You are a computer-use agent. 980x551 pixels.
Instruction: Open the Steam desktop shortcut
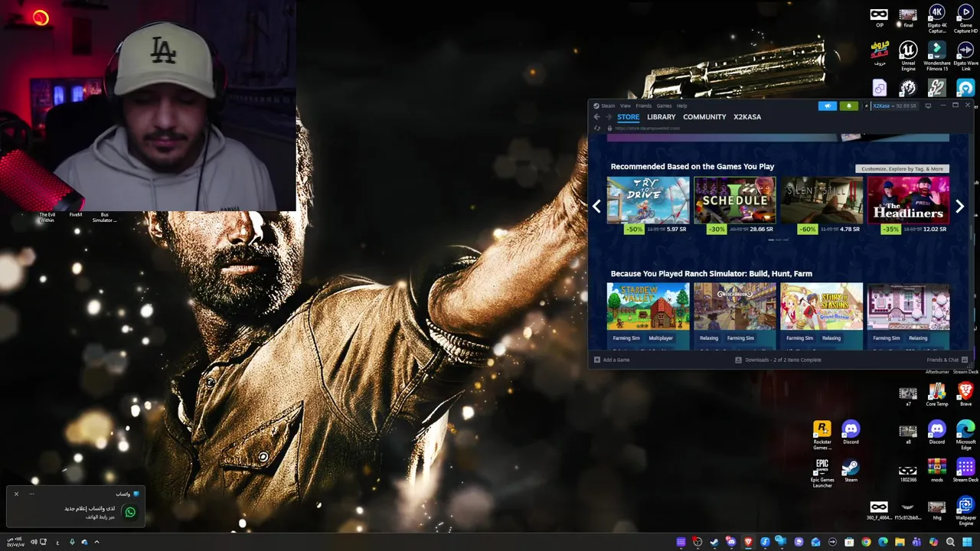coord(851,470)
